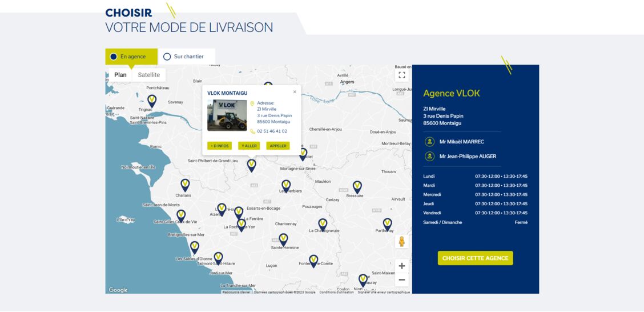Click the Sainte-Hermine marker
Viewport: 644px width, 312px height.
pos(283,239)
